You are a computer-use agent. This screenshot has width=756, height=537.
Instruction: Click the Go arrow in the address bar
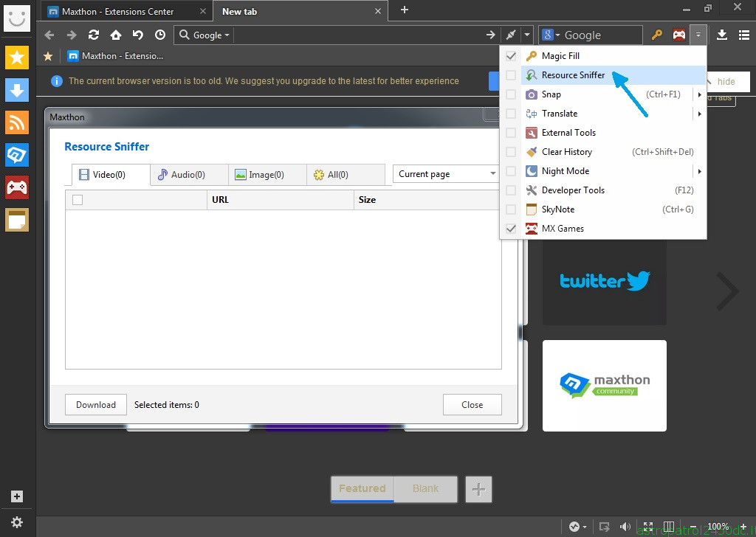(490, 35)
